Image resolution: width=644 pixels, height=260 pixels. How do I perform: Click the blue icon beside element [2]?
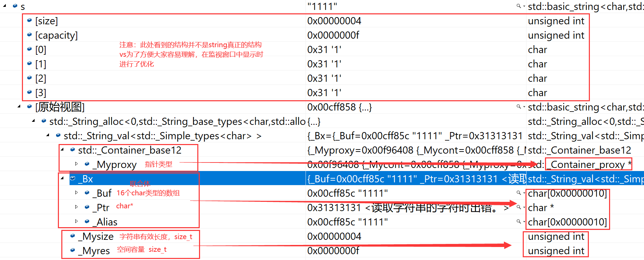pos(29,78)
